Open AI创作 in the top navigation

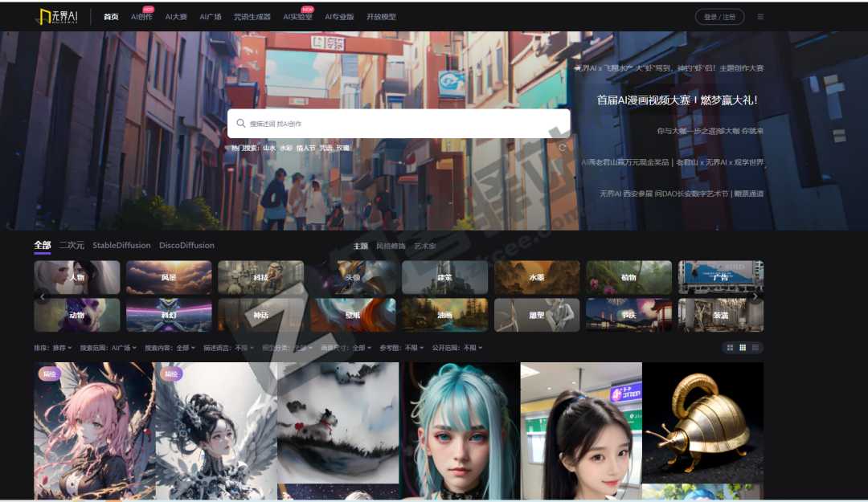141,17
